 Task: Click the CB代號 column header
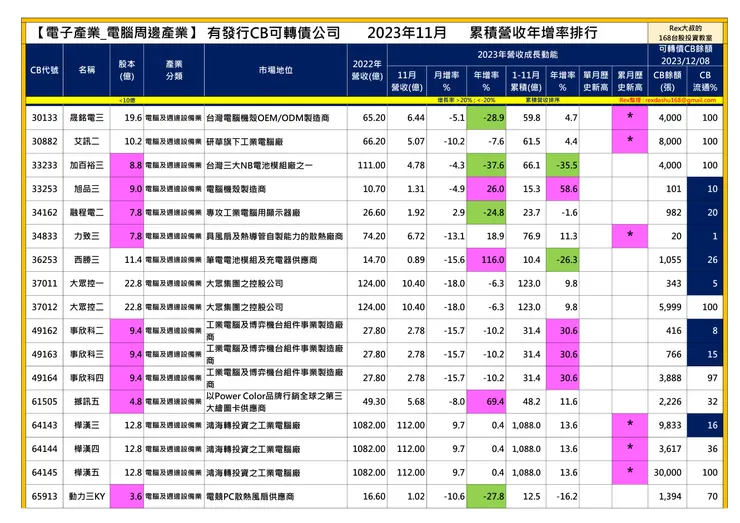pos(44,70)
